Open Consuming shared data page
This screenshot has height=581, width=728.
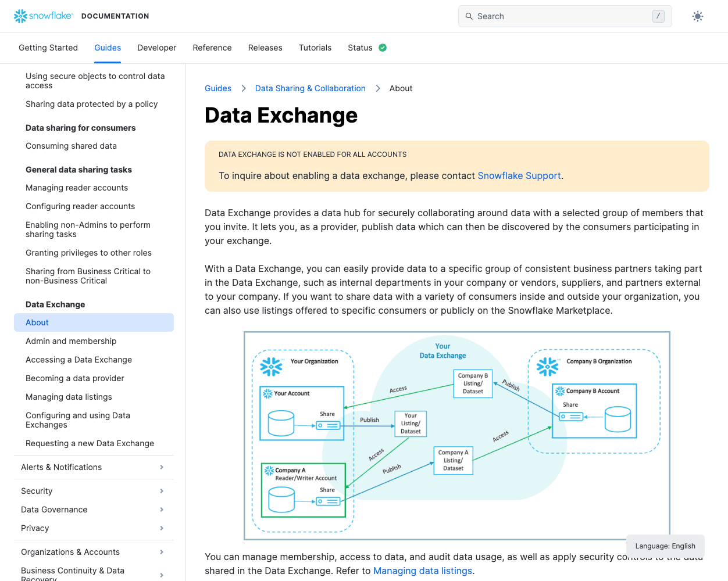71,146
